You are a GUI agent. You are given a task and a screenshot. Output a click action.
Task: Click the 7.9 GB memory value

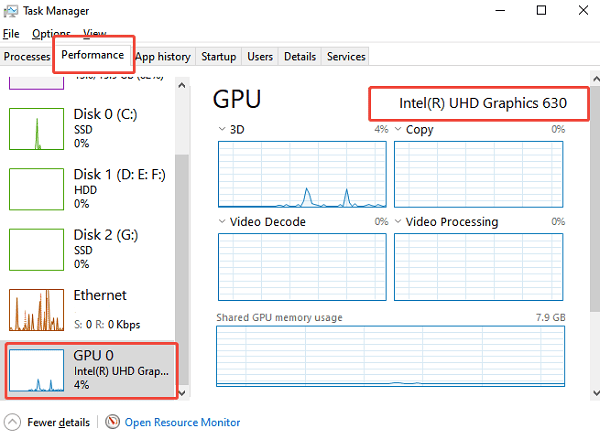point(550,317)
